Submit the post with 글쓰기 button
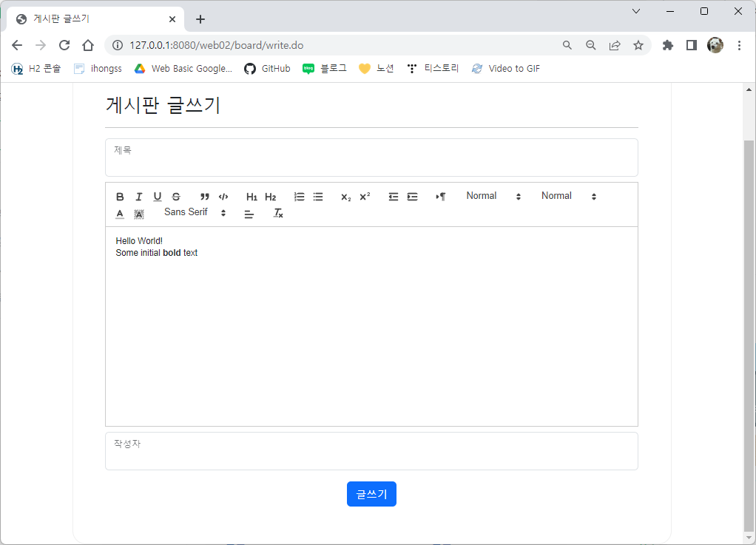756x545 pixels. point(372,494)
